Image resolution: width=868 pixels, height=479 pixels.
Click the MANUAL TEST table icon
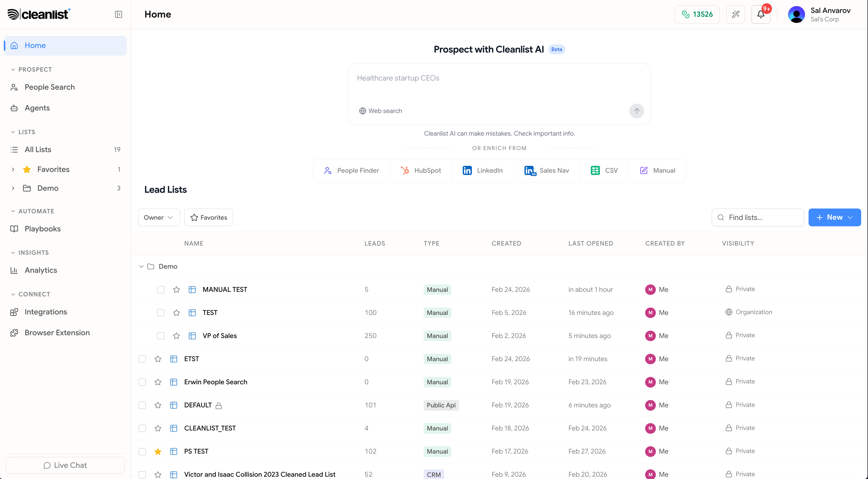(192, 290)
